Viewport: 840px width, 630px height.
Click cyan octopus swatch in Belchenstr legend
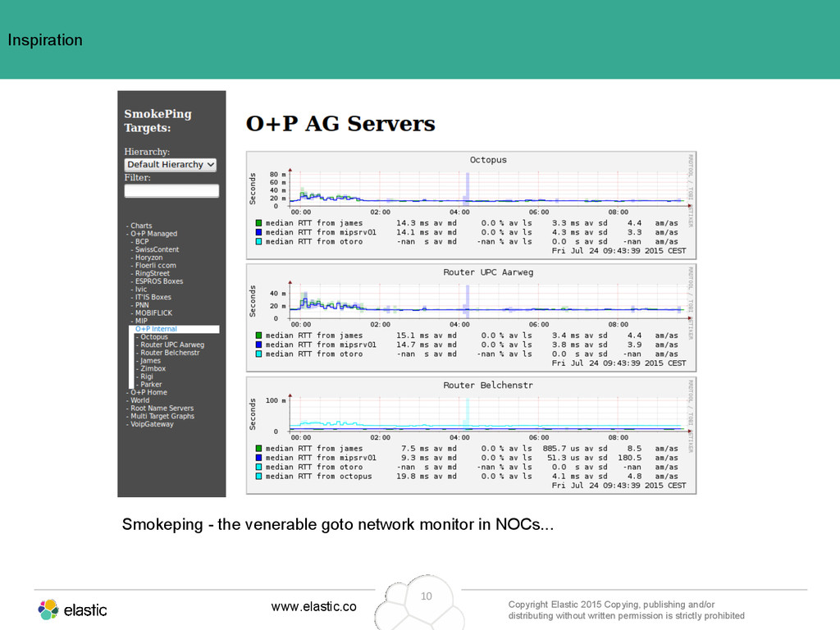click(258, 477)
